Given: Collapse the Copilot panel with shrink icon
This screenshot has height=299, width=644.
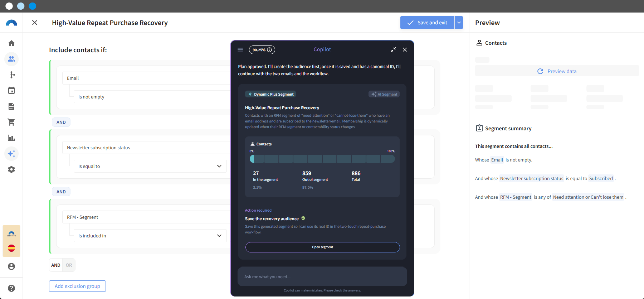Looking at the screenshot, I should click(x=393, y=50).
